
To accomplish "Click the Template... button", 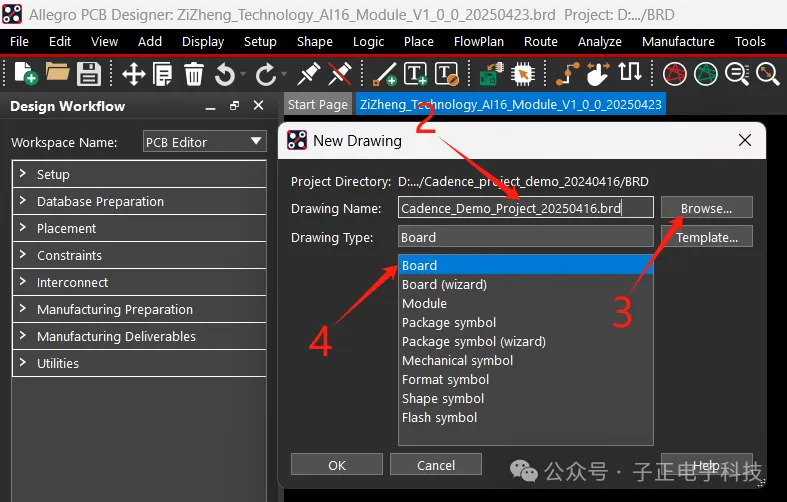I will point(706,237).
